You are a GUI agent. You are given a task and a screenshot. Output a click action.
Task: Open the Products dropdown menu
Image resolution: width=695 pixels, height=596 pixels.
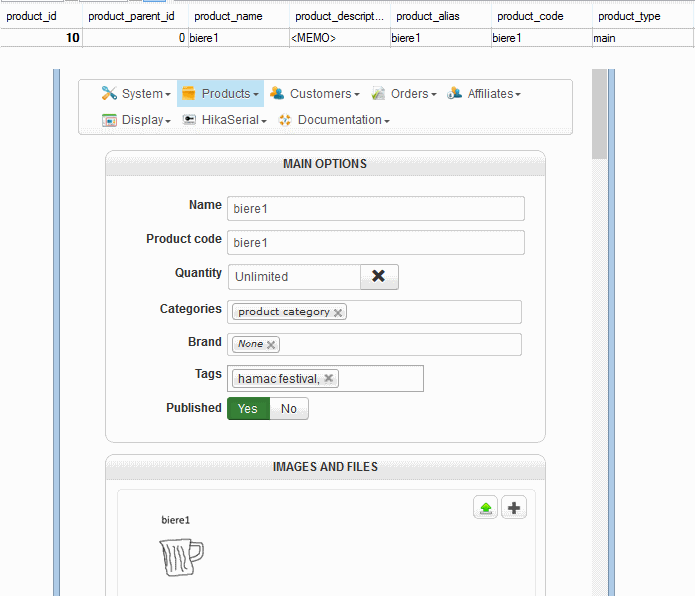tap(220, 93)
